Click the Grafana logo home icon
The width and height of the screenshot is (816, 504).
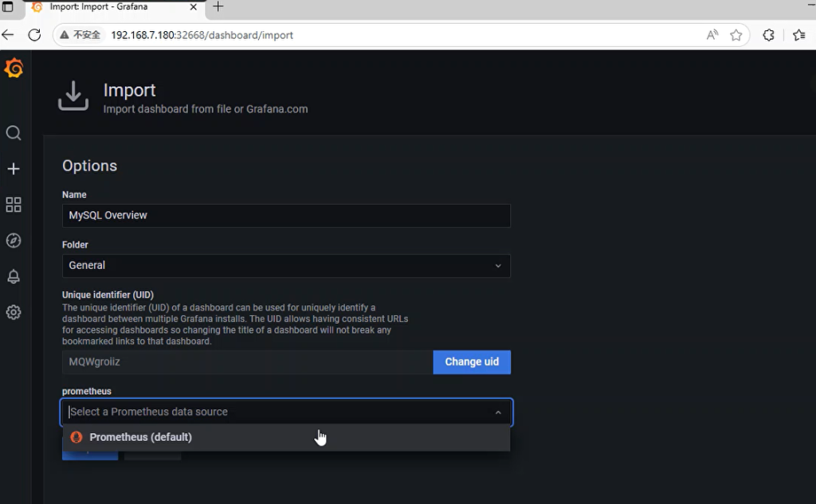(x=14, y=69)
